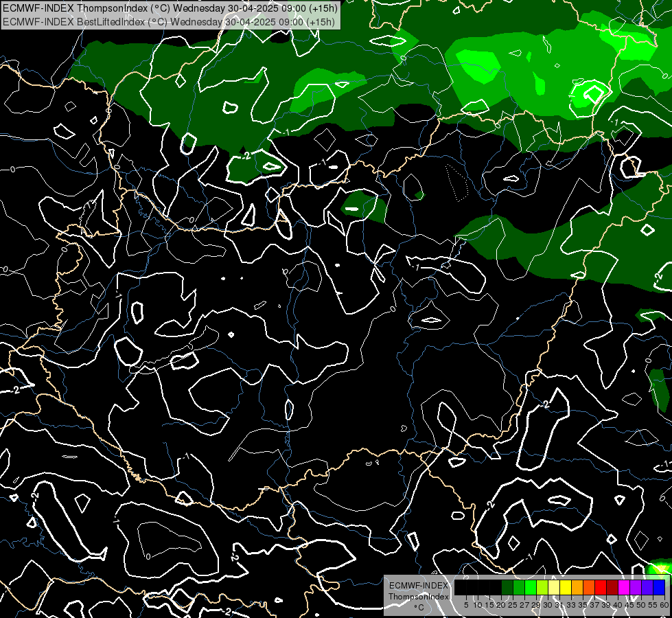
Task: Click the ECMWF-INDEX label in the legend
Action: 418,586
